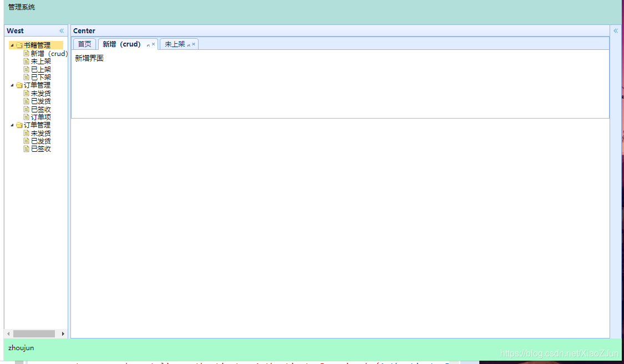624x364 pixels.
Task: Click the file icon beside 已上架
Action: (26, 69)
